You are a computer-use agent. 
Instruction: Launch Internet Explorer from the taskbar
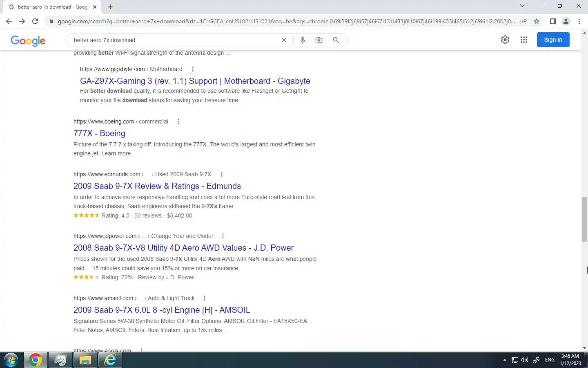point(110,360)
